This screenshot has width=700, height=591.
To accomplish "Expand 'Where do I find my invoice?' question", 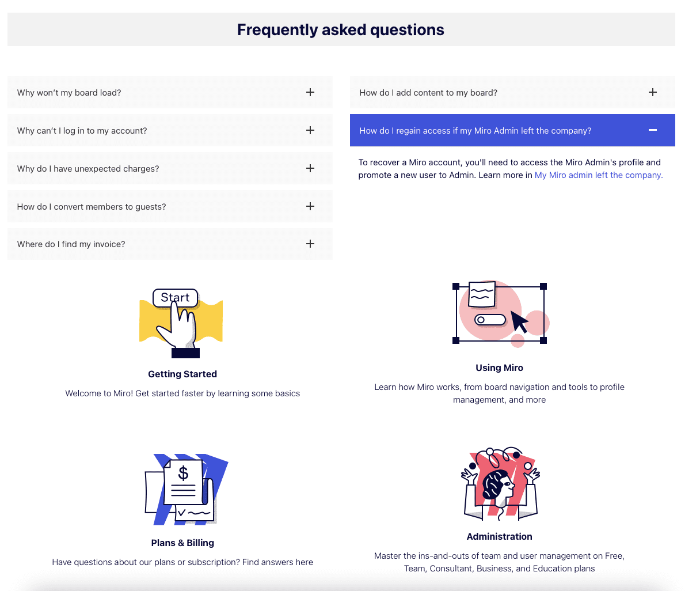I will (x=71, y=244).
